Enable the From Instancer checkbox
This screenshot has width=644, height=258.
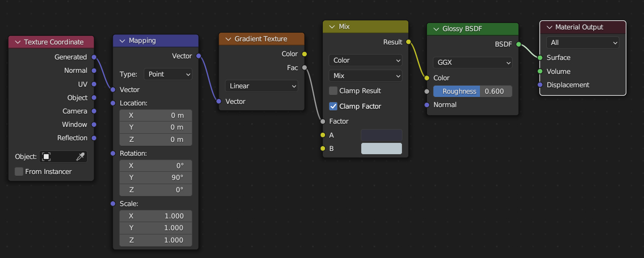coord(19,172)
